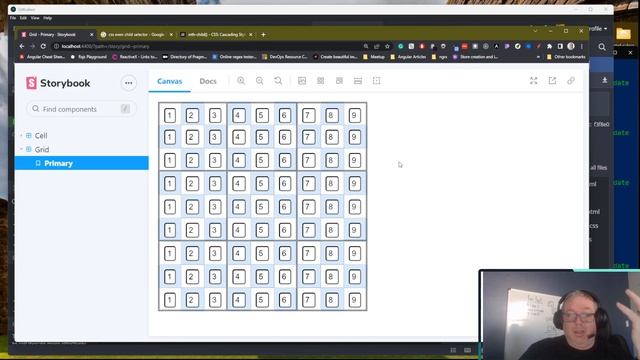Open the browser Extensions puzzle icon

point(549,47)
